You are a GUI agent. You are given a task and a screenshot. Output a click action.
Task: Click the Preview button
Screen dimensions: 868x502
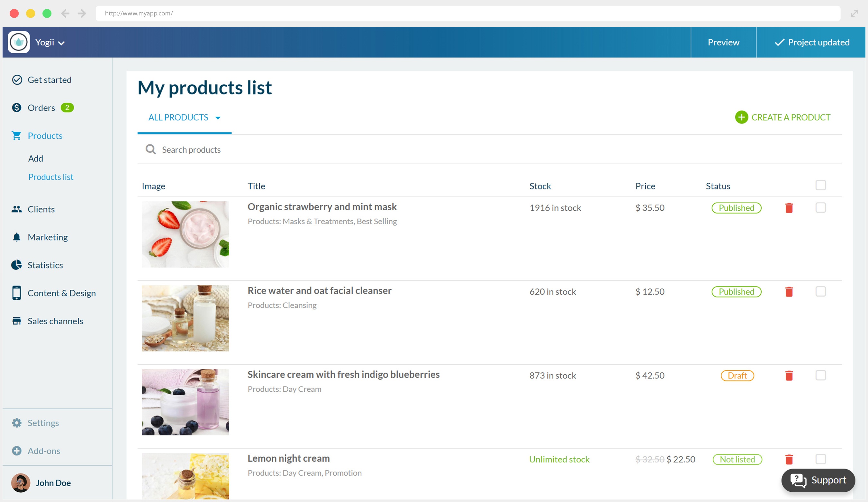point(723,42)
